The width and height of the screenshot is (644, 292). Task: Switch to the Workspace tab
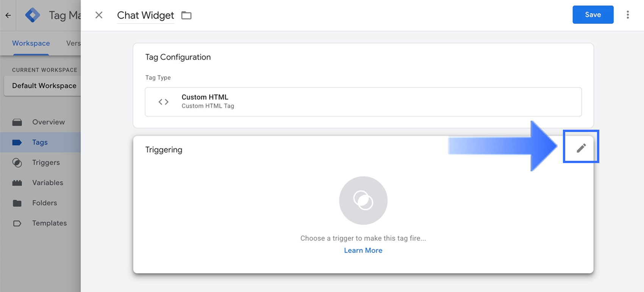[x=31, y=43]
